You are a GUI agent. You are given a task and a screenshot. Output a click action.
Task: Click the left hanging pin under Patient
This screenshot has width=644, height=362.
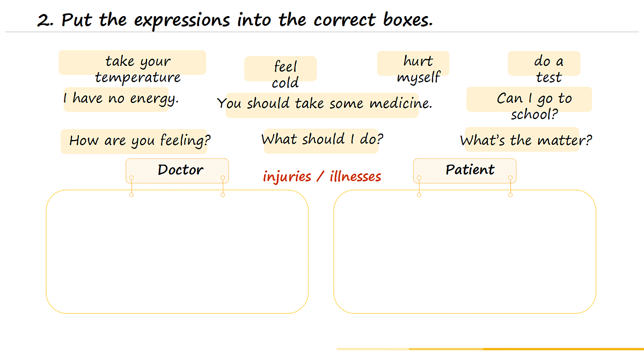tap(419, 186)
